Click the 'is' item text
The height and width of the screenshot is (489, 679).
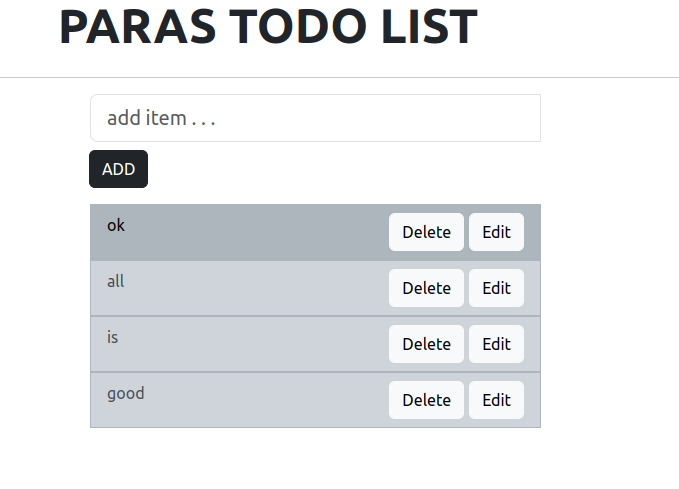point(112,337)
